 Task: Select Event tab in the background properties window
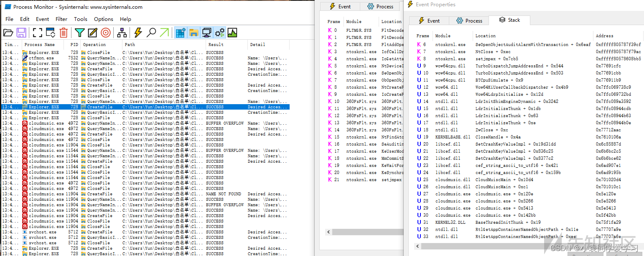(340, 6)
